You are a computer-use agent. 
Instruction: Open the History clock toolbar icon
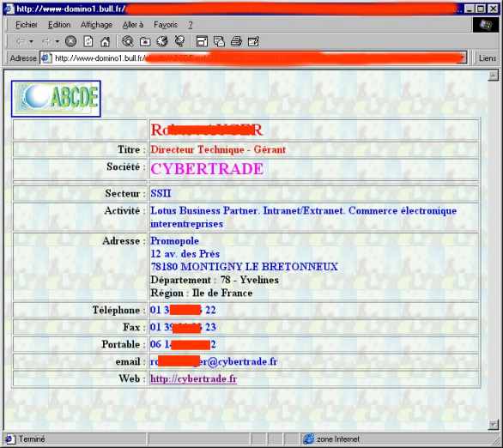pos(162,41)
